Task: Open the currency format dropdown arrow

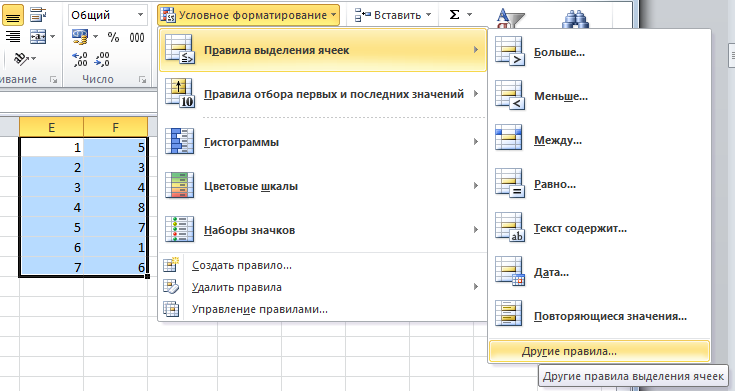Action: coord(96,37)
